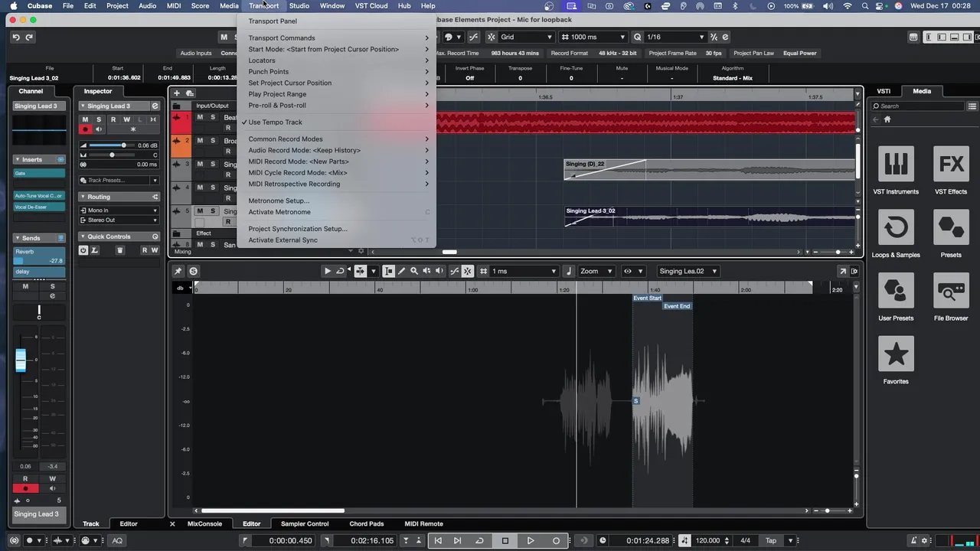This screenshot has height=551, width=980.
Task: Click the Solo Editor S icon
Action: click(x=193, y=271)
